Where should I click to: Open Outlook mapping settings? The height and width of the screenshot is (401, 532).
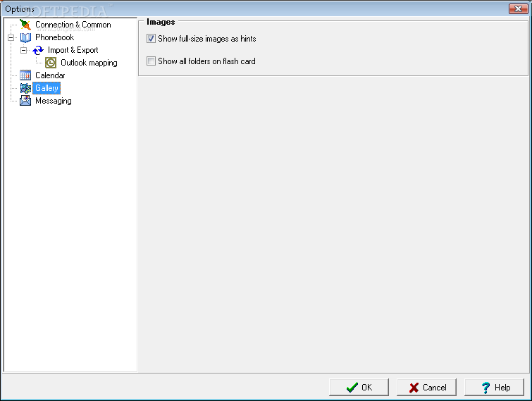89,63
